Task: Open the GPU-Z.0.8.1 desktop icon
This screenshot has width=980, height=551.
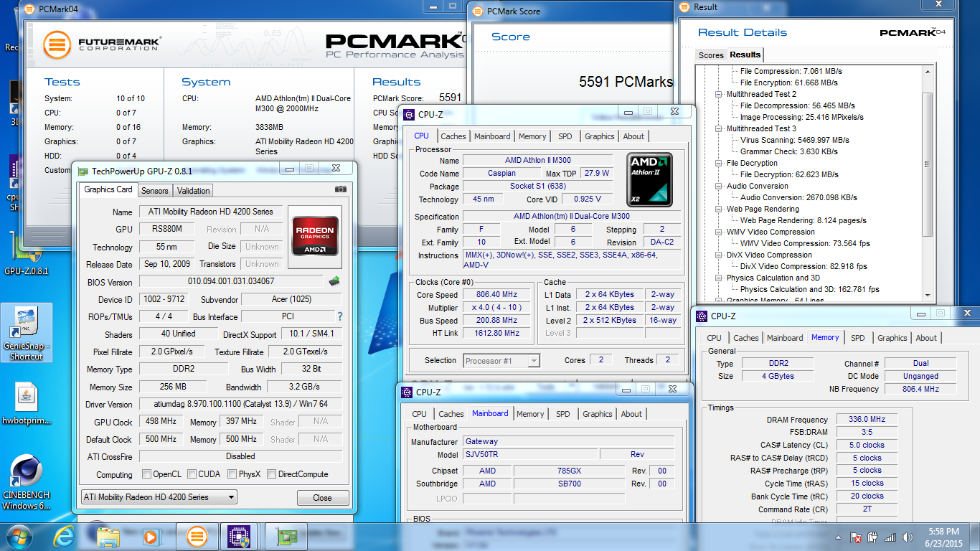Action: (26, 255)
